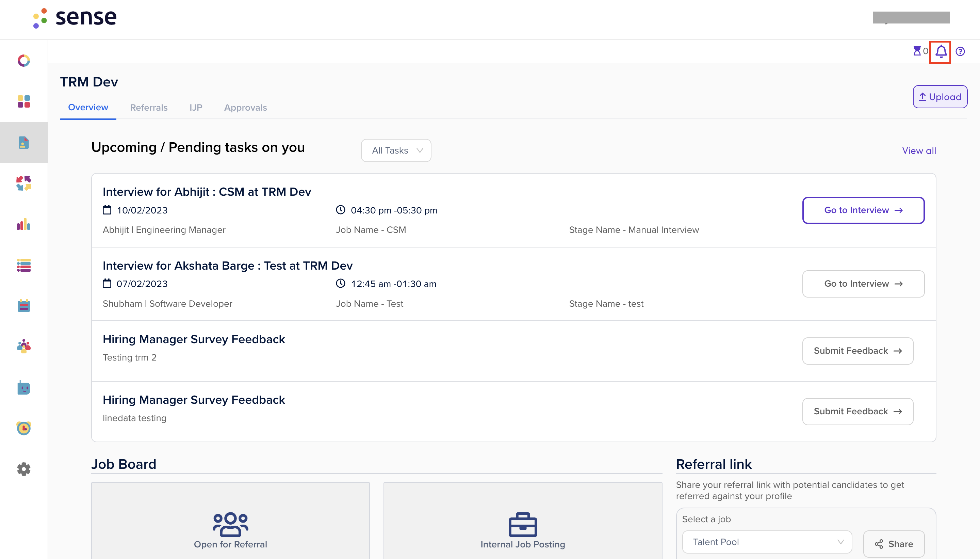980x559 pixels.
Task: Click clock icon beside 04:30 pm -05:30 pm
Action: 340,210
